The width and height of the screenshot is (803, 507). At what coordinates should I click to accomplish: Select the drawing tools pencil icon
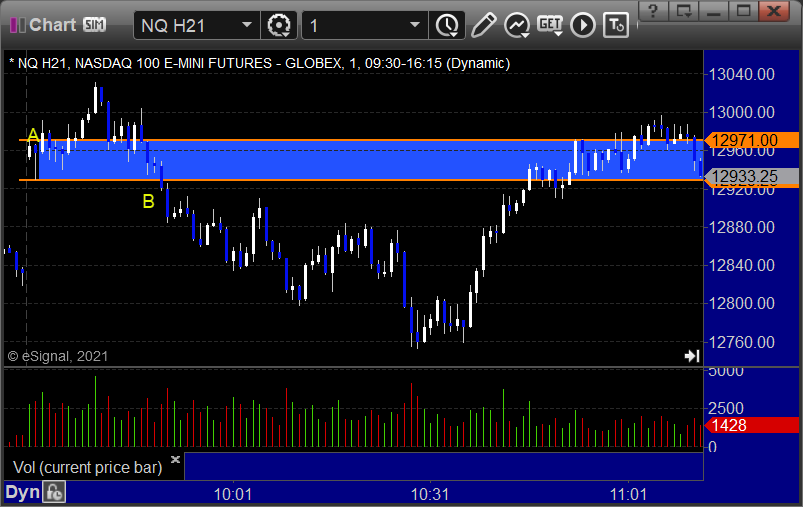[x=483, y=25]
